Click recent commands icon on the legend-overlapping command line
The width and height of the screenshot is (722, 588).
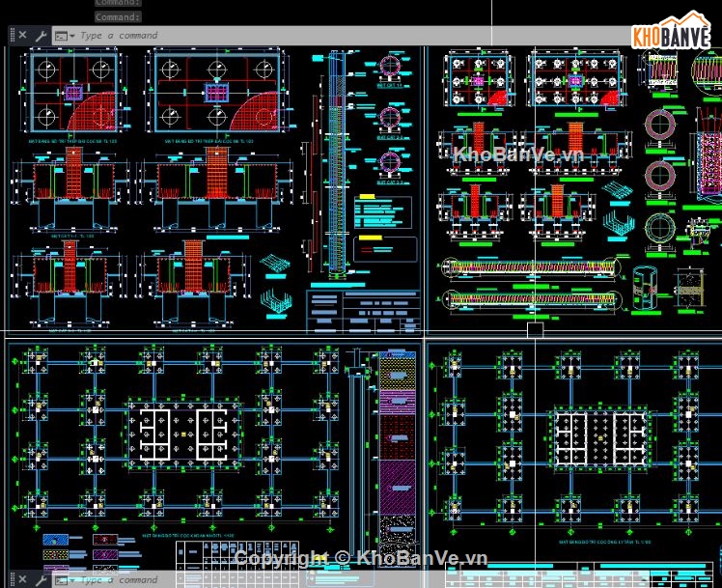pyautogui.click(x=61, y=580)
